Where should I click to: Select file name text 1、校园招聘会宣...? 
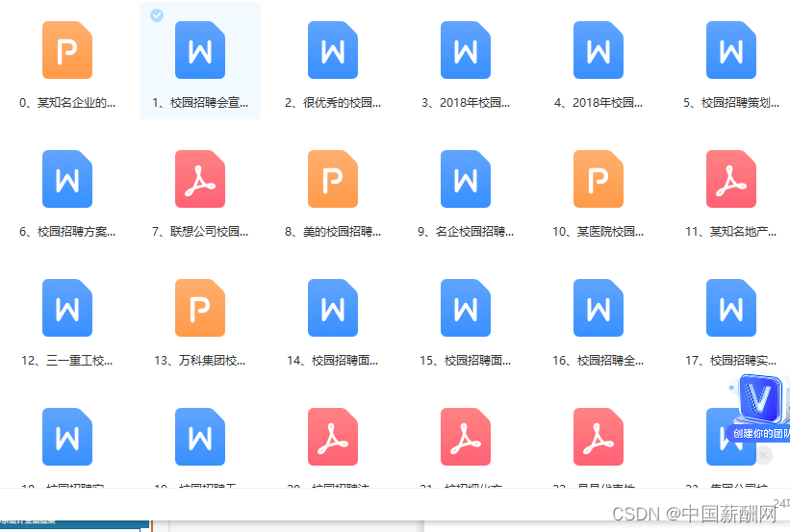200,103
